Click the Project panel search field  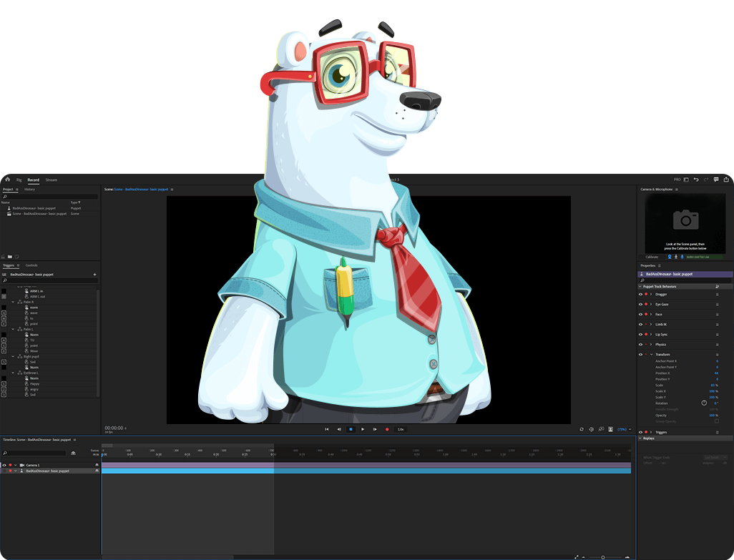(50, 197)
